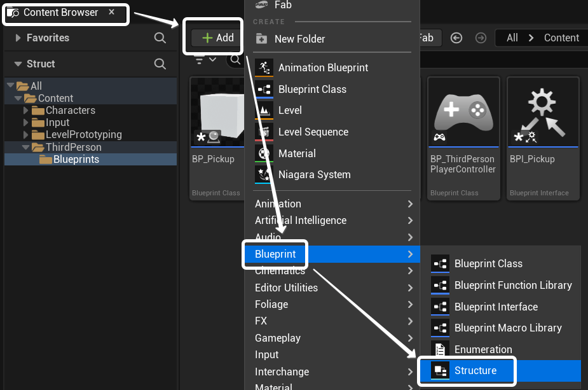The width and height of the screenshot is (588, 390).
Task: Click Content in the breadcrumb path
Action: [x=561, y=38]
